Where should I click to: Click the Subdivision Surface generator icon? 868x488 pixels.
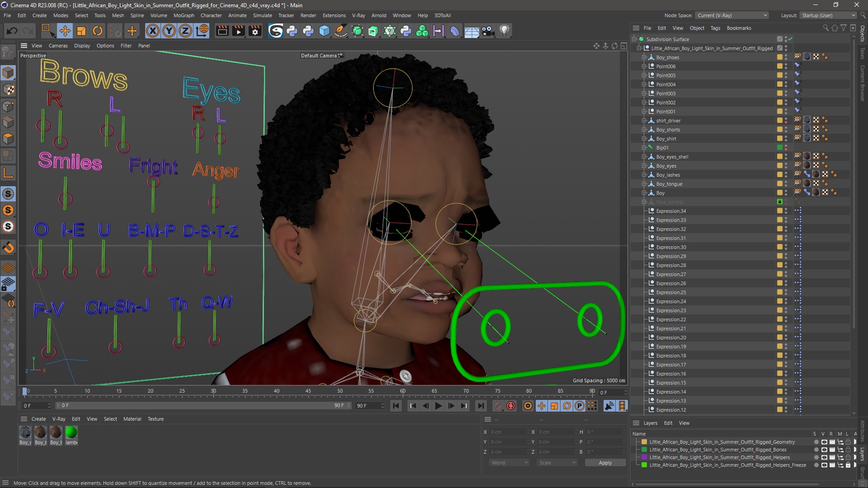point(357,31)
